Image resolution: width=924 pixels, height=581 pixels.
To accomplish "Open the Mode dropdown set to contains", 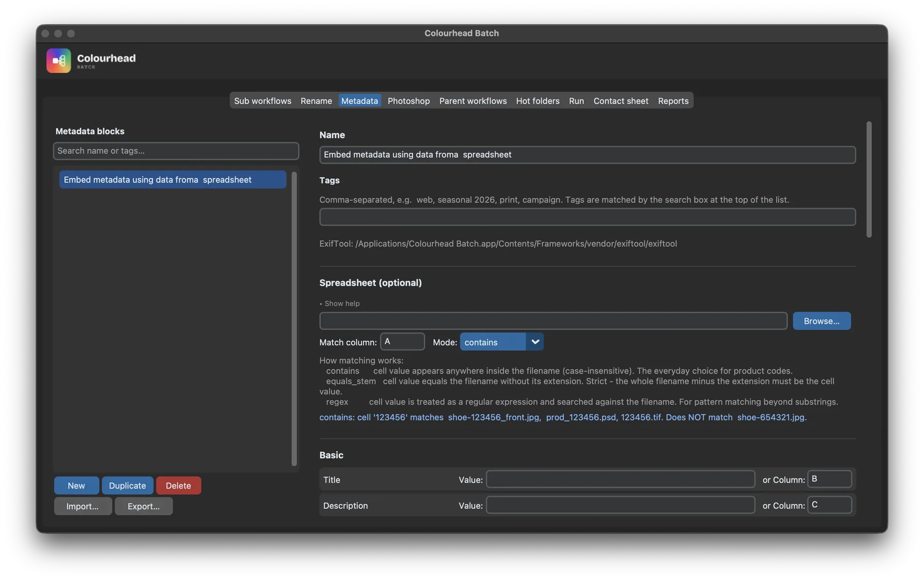I will (502, 342).
